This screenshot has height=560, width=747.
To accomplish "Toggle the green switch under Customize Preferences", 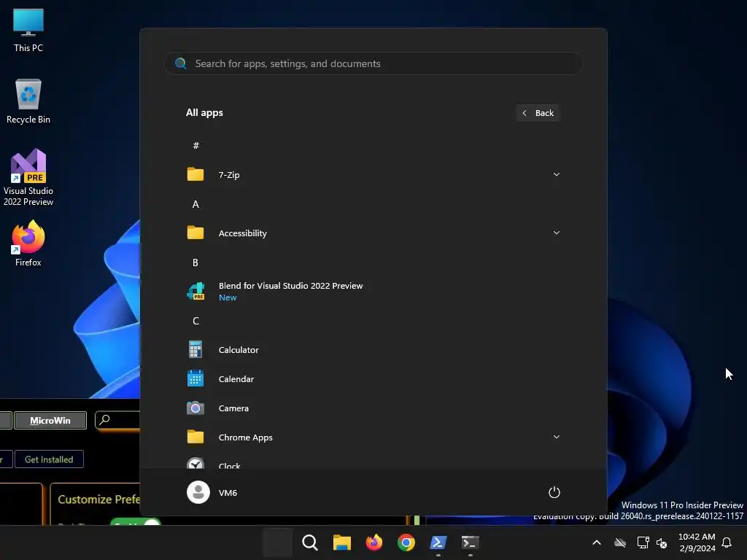I will (x=136, y=522).
